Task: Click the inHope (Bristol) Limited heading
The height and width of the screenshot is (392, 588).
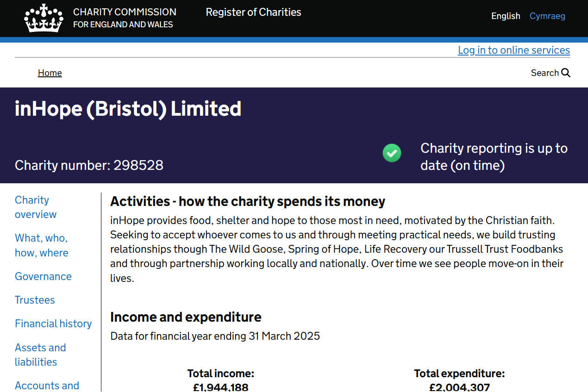Action: 128,109
